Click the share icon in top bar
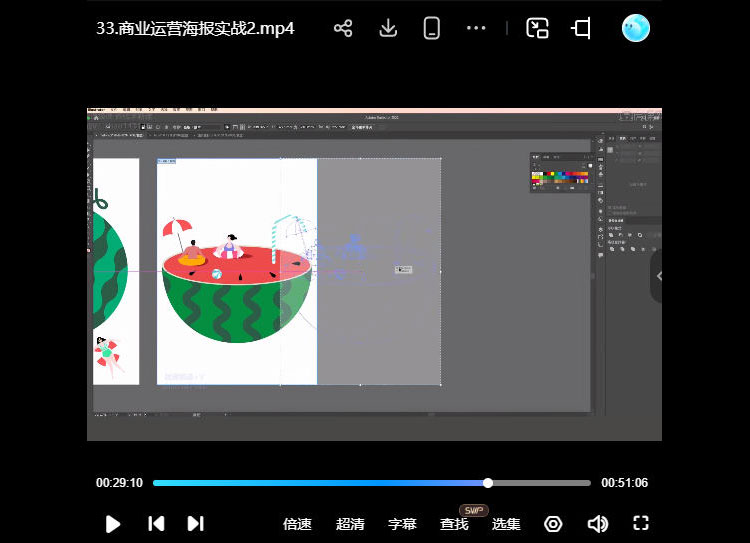The height and width of the screenshot is (543, 750). (x=343, y=28)
